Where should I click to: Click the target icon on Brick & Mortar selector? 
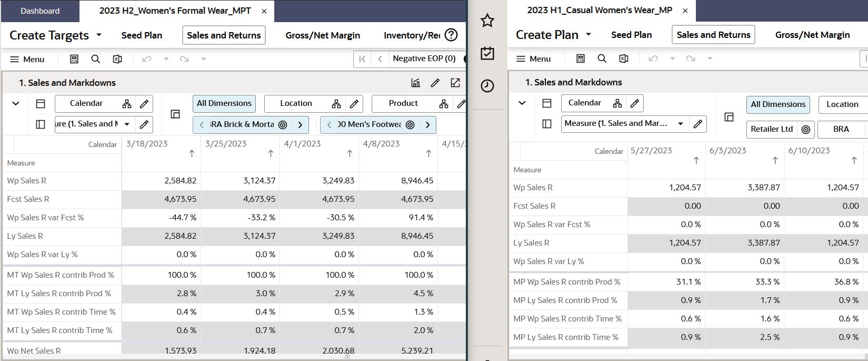click(x=283, y=125)
